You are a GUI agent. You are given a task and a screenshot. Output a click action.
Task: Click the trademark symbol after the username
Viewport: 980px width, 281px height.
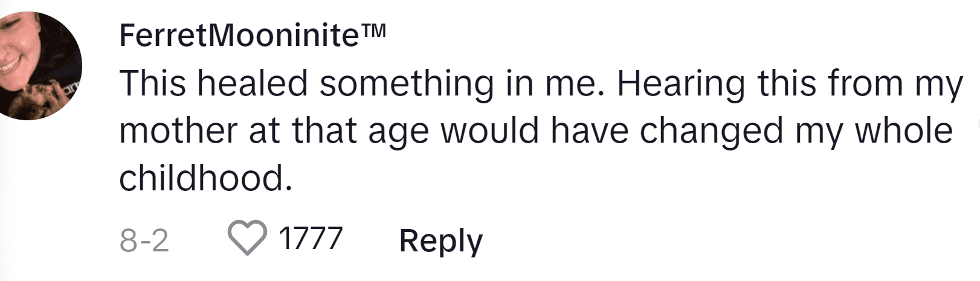pos(373,31)
